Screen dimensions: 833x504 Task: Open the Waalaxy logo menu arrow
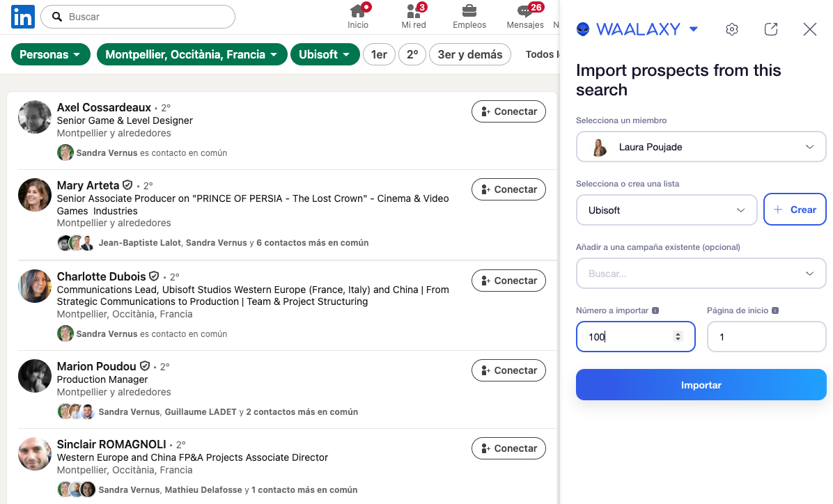click(693, 29)
